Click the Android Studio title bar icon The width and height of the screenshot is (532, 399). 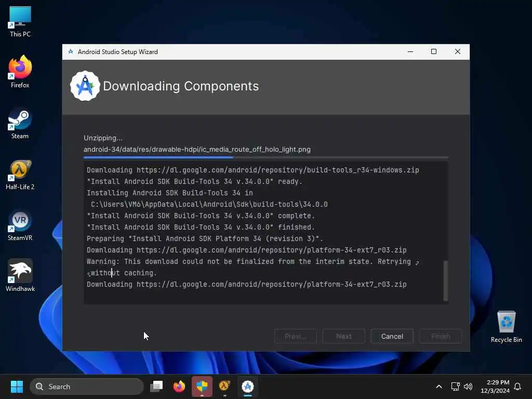(71, 51)
